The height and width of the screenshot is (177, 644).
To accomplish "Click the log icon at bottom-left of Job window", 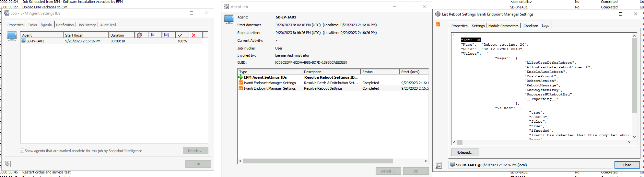I will point(8,164).
